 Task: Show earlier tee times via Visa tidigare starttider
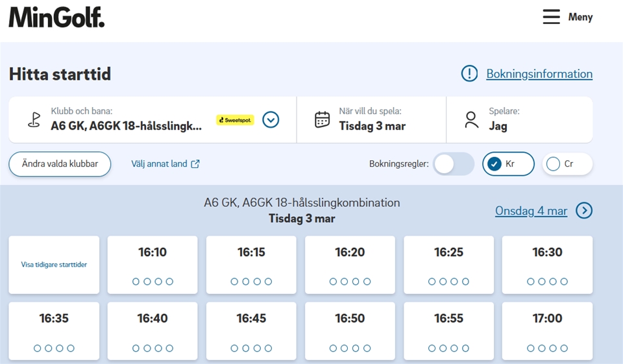(x=54, y=265)
